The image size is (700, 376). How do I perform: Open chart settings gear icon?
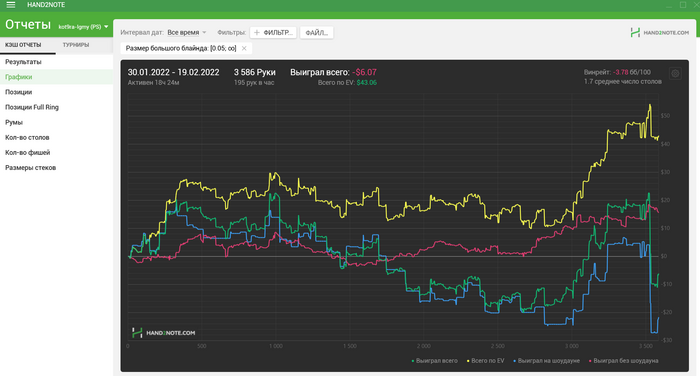click(x=675, y=74)
